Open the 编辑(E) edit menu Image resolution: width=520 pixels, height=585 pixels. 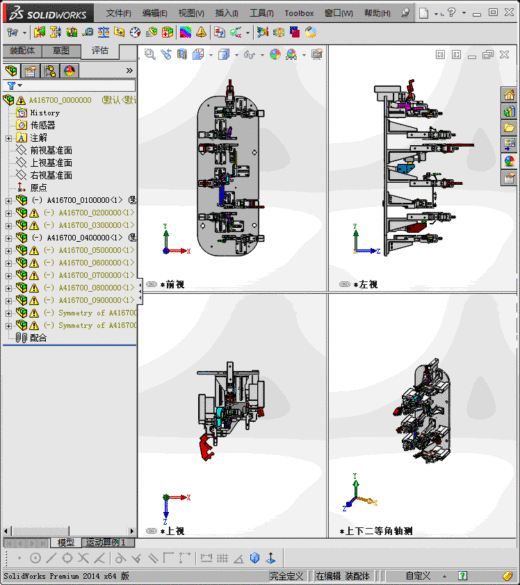point(154,13)
